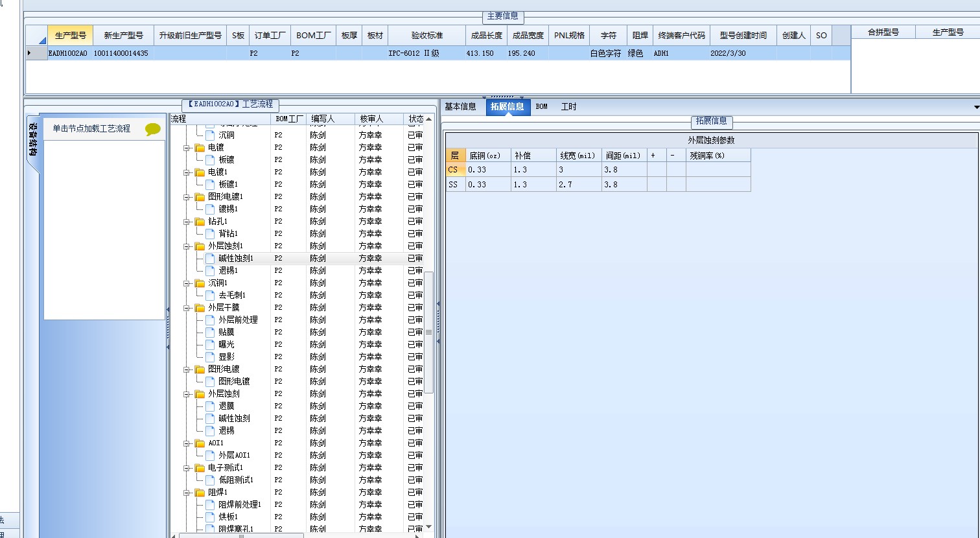Collapse the 电镀1 tree node
Viewport: 980px width, 538px height.
coord(187,172)
